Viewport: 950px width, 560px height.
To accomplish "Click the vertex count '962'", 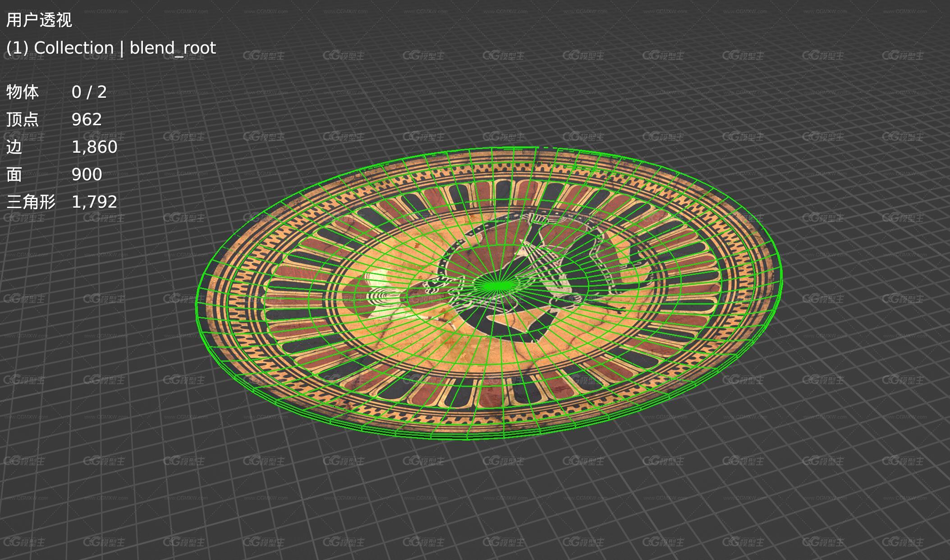I will (x=87, y=119).
